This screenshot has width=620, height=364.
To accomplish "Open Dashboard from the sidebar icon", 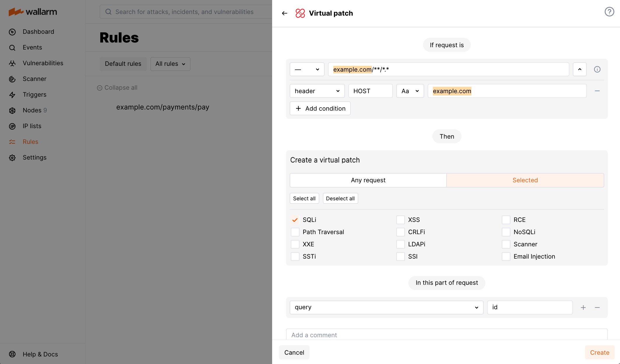I will pyautogui.click(x=12, y=32).
